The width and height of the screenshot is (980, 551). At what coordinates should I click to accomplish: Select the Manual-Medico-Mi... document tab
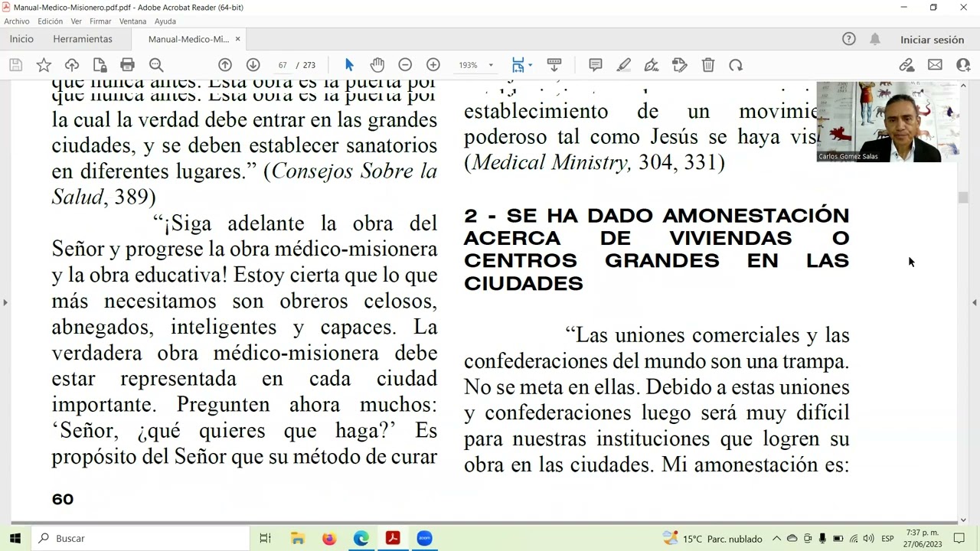pyautogui.click(x=188, y=39)
